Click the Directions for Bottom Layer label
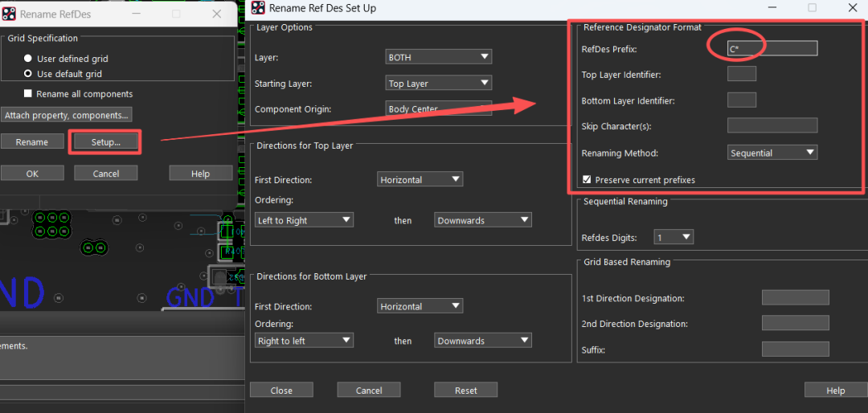 click(312, 276)
